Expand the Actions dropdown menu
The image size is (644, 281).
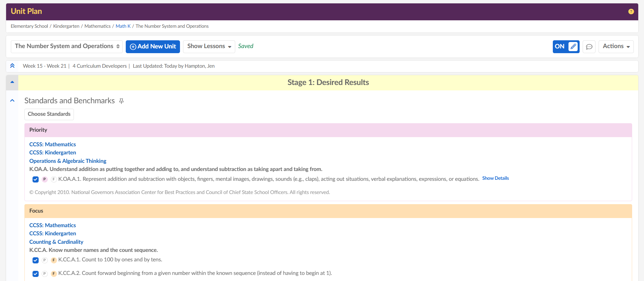616,46
